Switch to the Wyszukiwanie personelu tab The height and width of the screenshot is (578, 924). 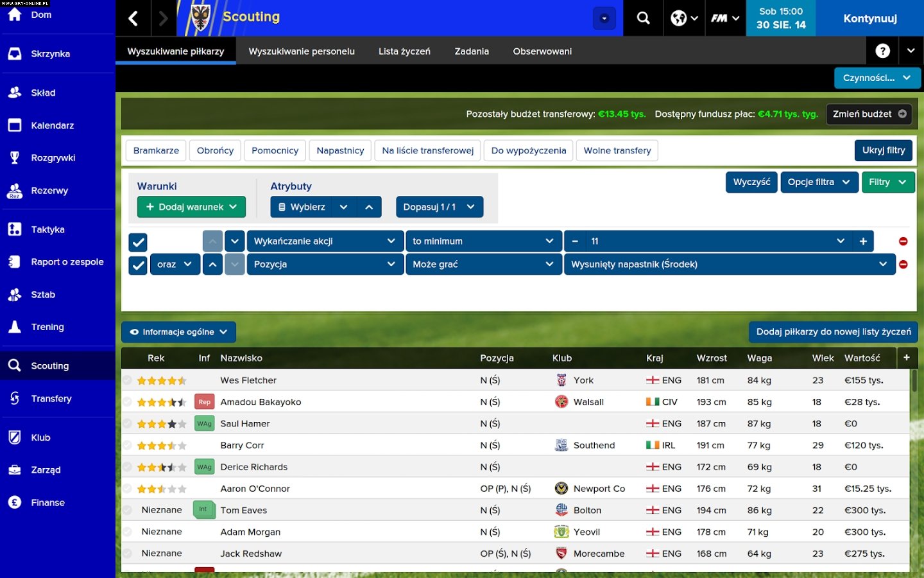pyautogui.click(x=302, y=51)
